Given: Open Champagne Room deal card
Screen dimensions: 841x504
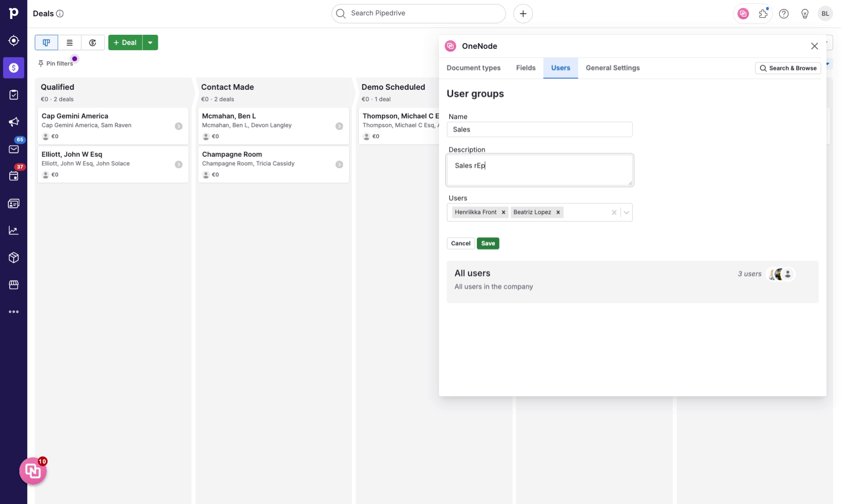Looking at the screenshot, I should (x=273, y=164).
